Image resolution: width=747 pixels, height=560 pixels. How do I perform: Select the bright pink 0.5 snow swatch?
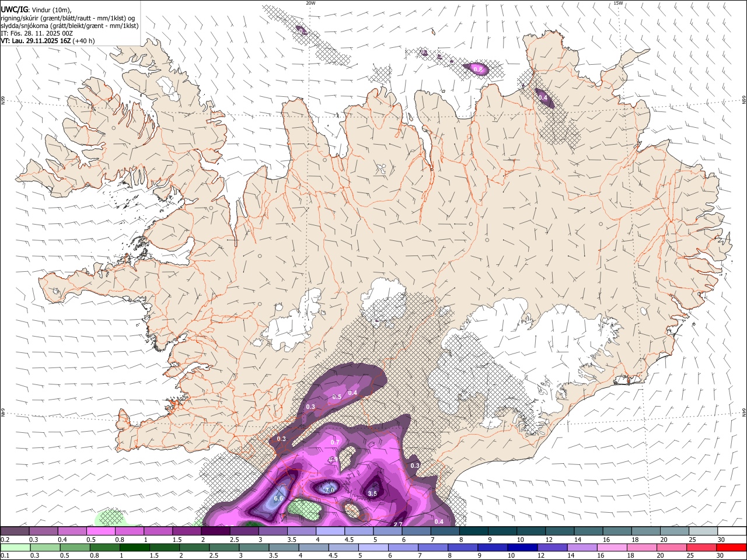(x=101, y=531)
